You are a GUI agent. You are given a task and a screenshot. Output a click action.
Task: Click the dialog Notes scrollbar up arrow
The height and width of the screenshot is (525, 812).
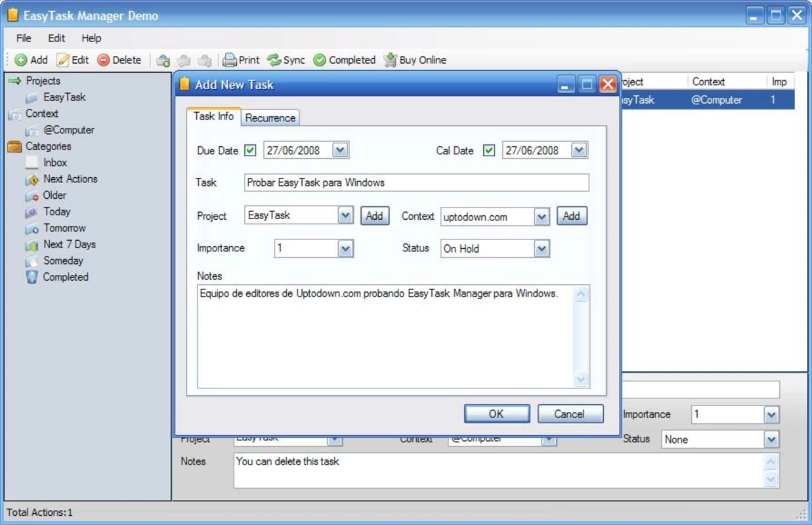click(x=581, y=295)
